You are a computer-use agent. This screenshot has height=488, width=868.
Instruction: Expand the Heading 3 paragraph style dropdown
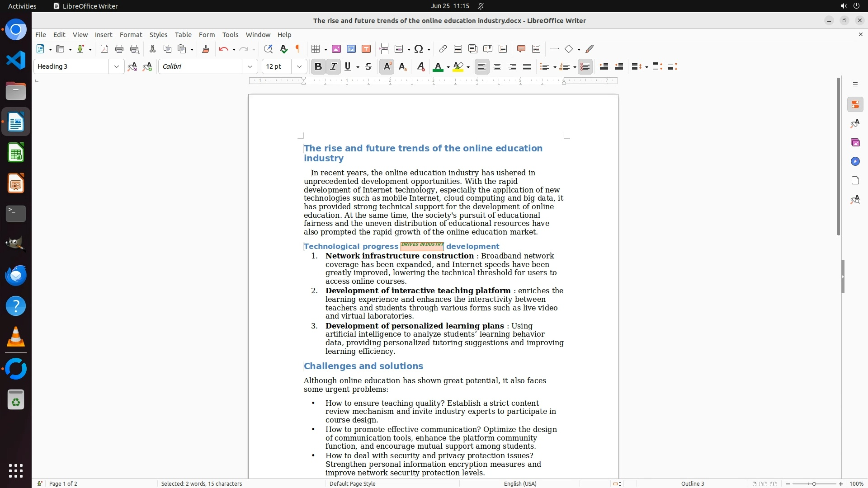click(117, 66)
